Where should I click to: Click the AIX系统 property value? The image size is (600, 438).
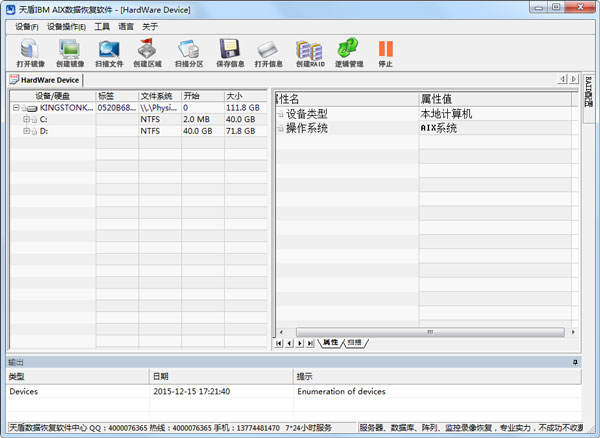click(x=439, y=128)
